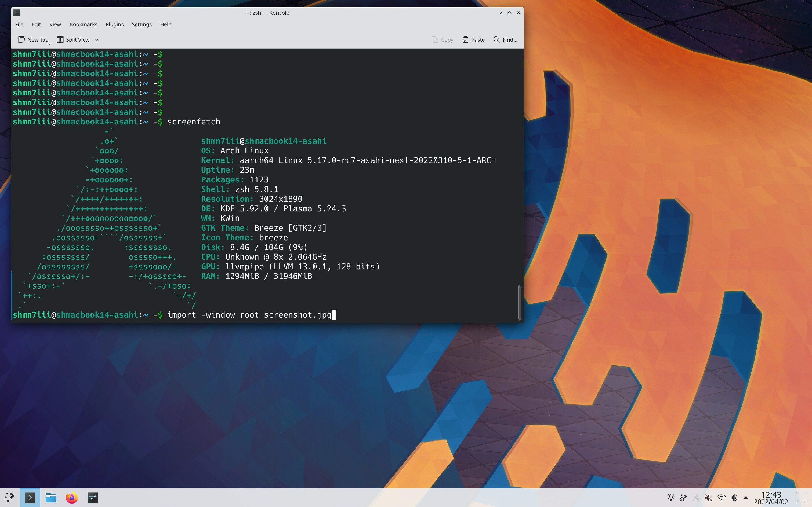Open the Wi-Fi network tray icon
The height and width of the screenshot is (507, 812).
(721, 498)
